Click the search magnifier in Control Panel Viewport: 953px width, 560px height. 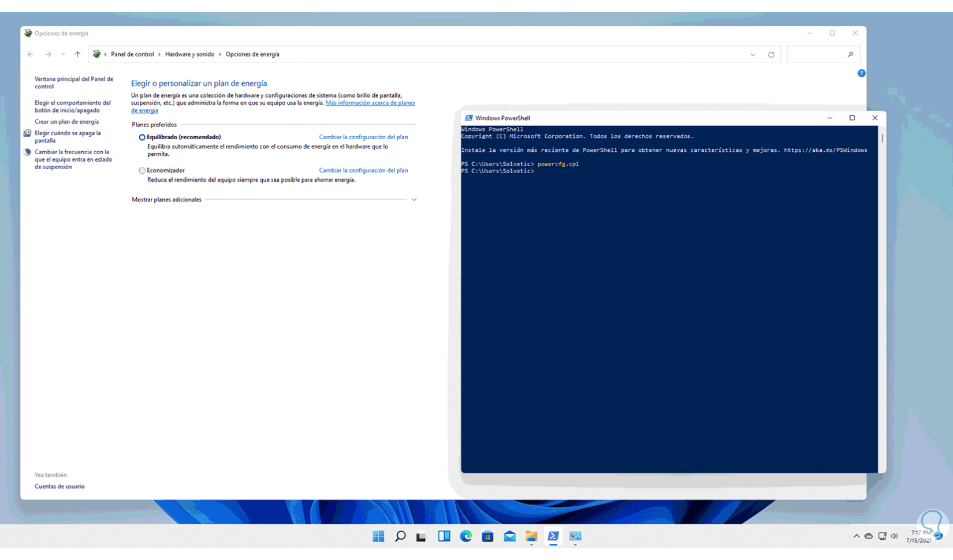tap(850, 54)
